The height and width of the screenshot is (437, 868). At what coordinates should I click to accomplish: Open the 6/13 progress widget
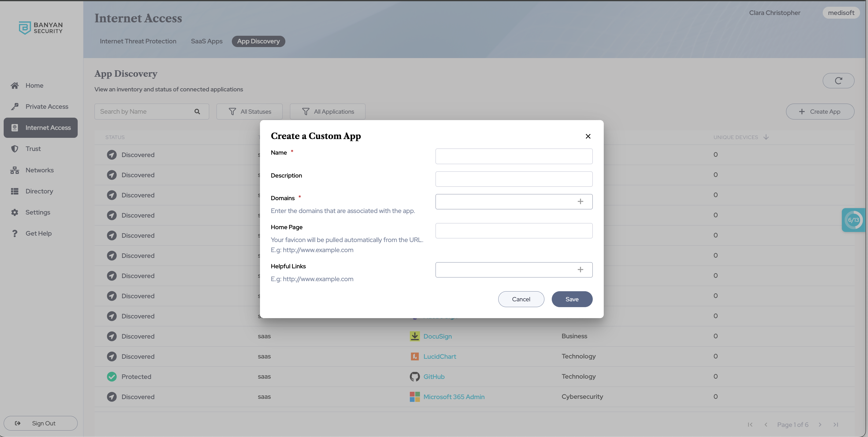point(853,220)
